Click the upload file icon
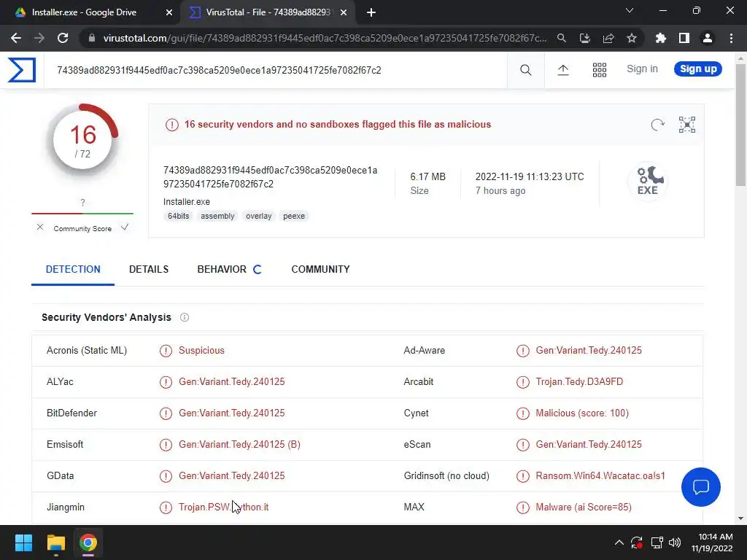 click(562, 70)
